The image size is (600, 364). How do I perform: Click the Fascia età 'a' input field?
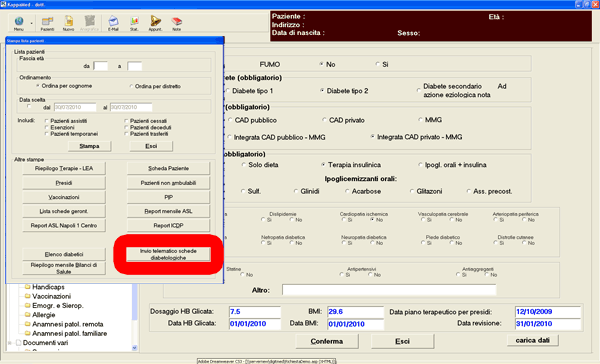[135, 66]
